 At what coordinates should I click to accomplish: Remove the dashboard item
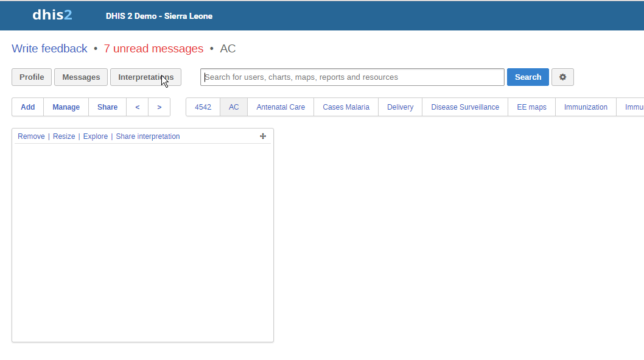[x=31, y=136]
